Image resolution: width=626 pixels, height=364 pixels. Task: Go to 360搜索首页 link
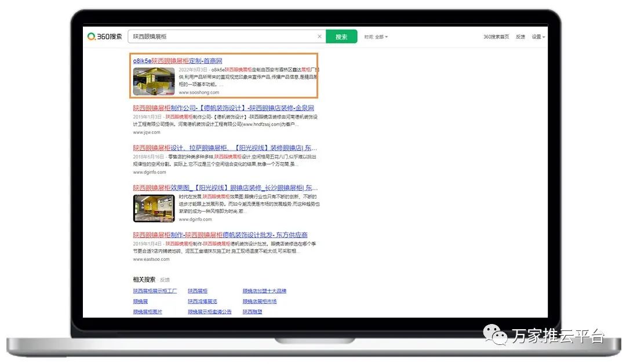coord(496,37)
